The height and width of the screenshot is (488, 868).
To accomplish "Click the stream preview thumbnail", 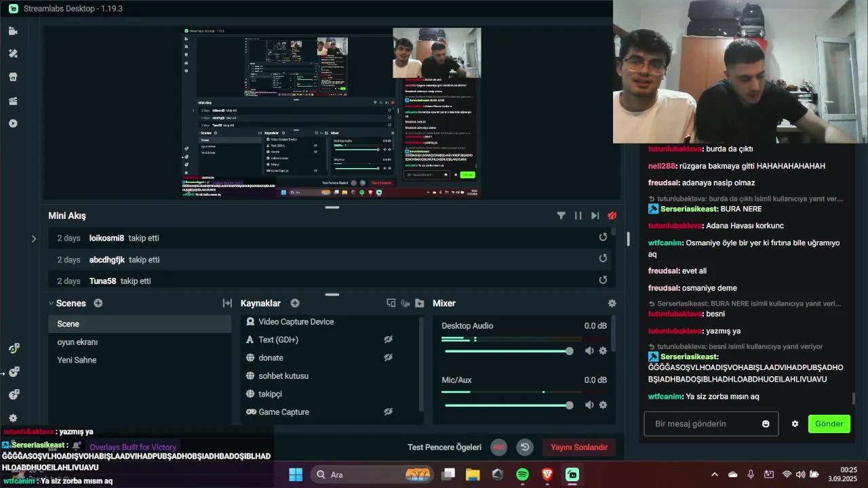I will point(332,113).
